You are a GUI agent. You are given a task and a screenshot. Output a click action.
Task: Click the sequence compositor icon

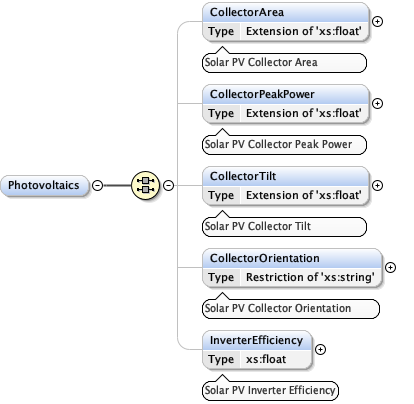pyautogui.click(x=145, y=185)
